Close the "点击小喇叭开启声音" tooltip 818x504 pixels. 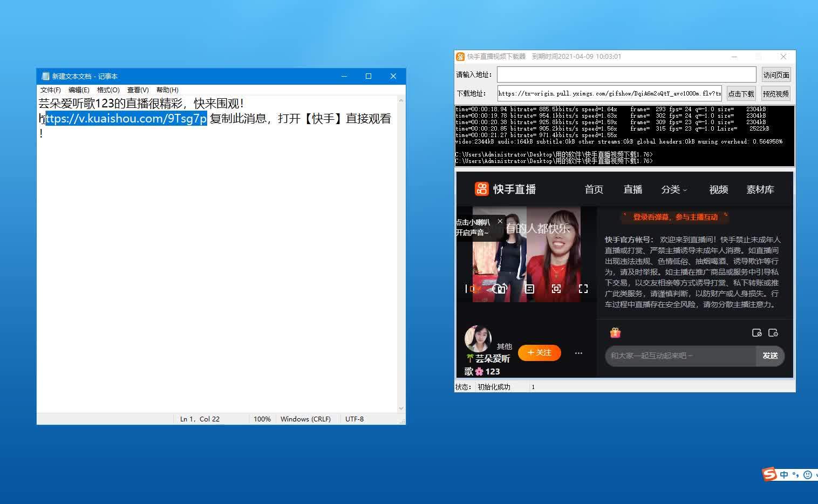click(x=500, y=221)
